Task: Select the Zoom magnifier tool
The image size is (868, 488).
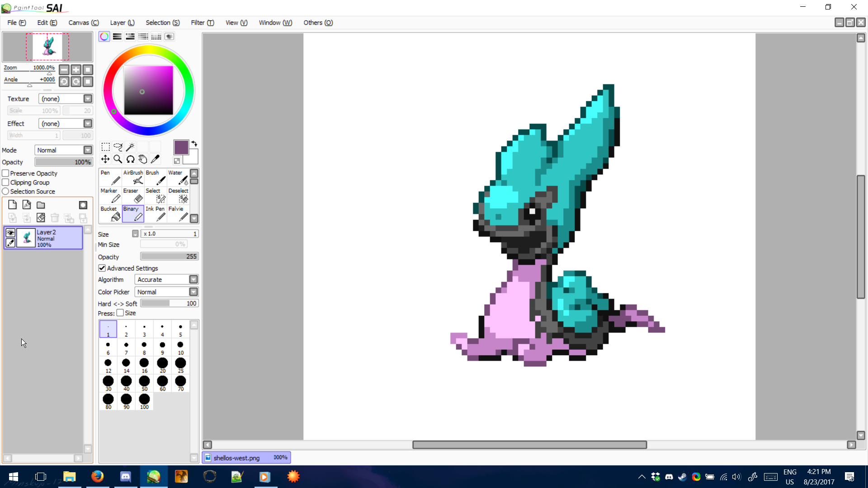Action: [x=118, y=159]
